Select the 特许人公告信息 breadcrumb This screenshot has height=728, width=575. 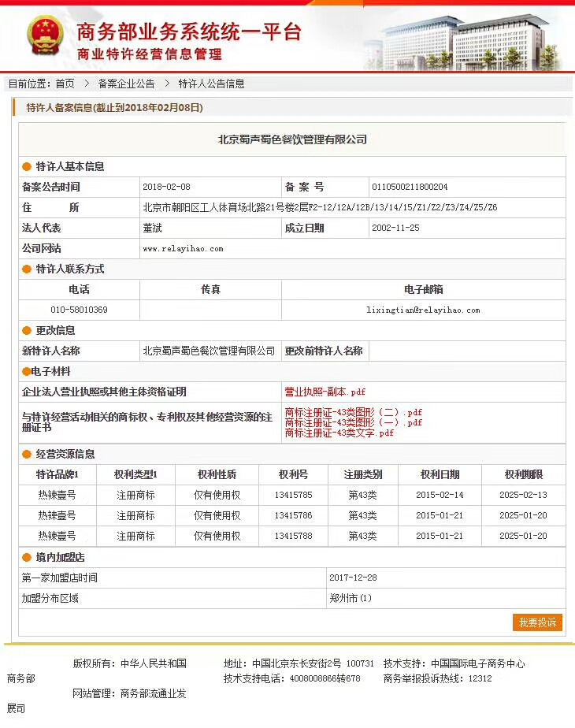coord(211,84)
